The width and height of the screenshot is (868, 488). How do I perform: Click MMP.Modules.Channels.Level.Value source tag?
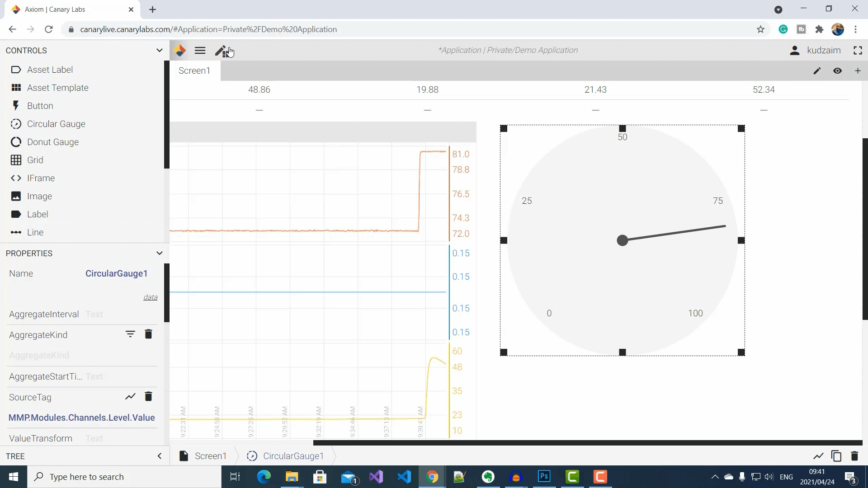(82, 418)
